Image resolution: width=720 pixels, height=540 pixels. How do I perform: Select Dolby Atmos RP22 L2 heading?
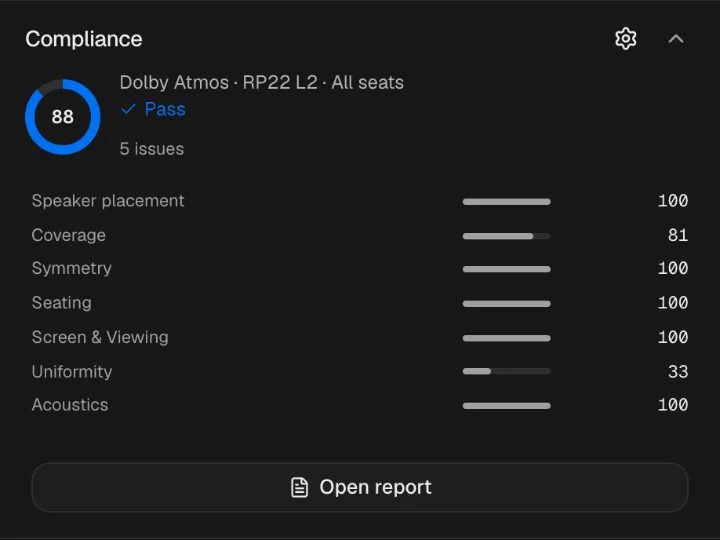click(x=262, y=83)
